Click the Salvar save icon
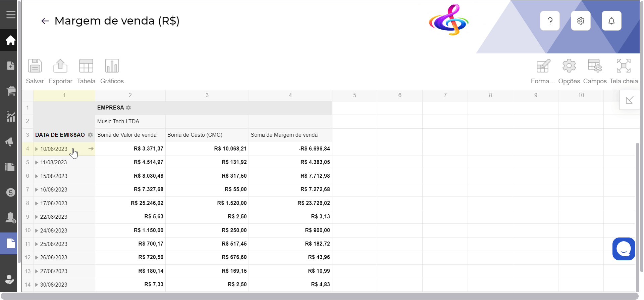 point(35,66)
